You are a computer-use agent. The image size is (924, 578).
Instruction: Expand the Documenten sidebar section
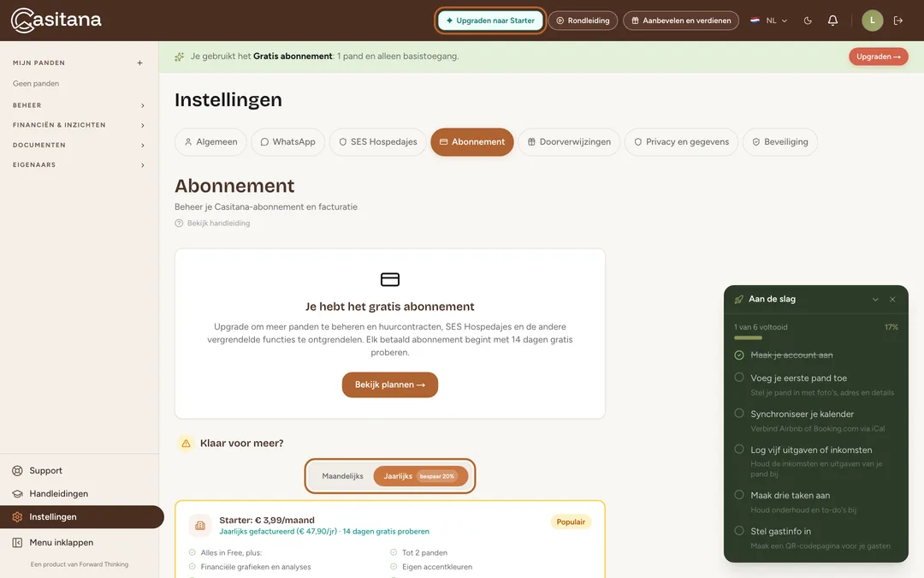(79, 145)
